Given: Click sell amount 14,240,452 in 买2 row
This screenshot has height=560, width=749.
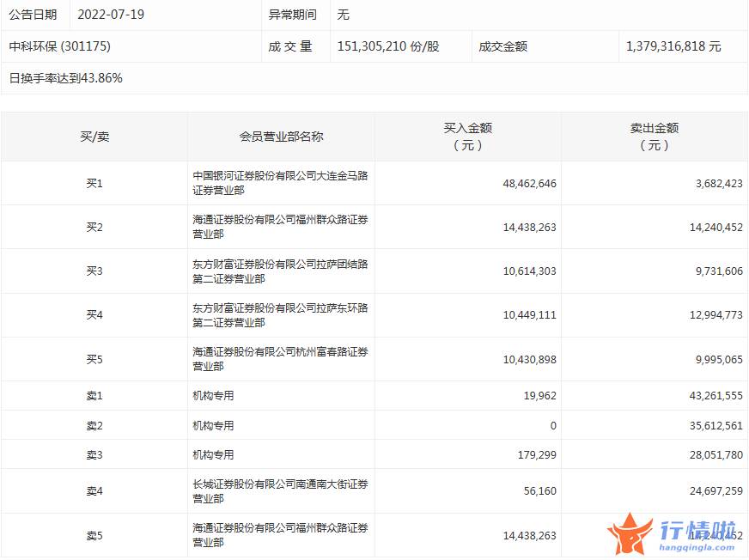Looking at the screenshot, I should (x=716, y=227).
